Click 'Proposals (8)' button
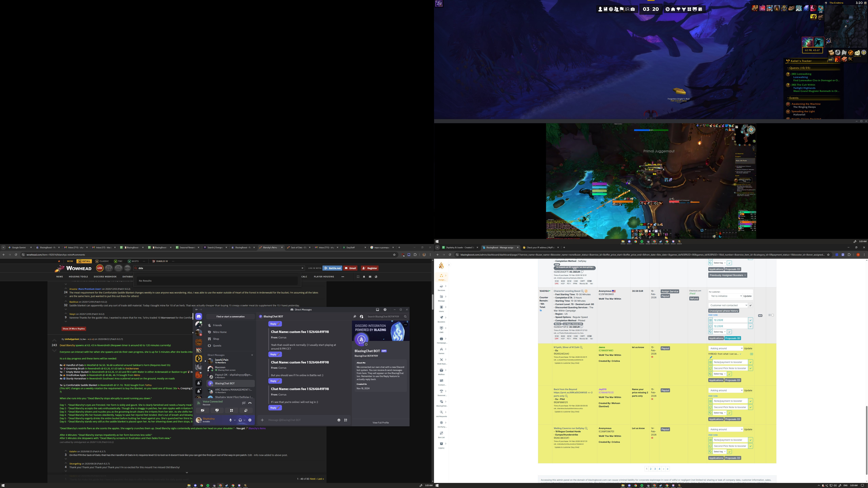Viewport: 868px width, 488px height. point(732,338)
